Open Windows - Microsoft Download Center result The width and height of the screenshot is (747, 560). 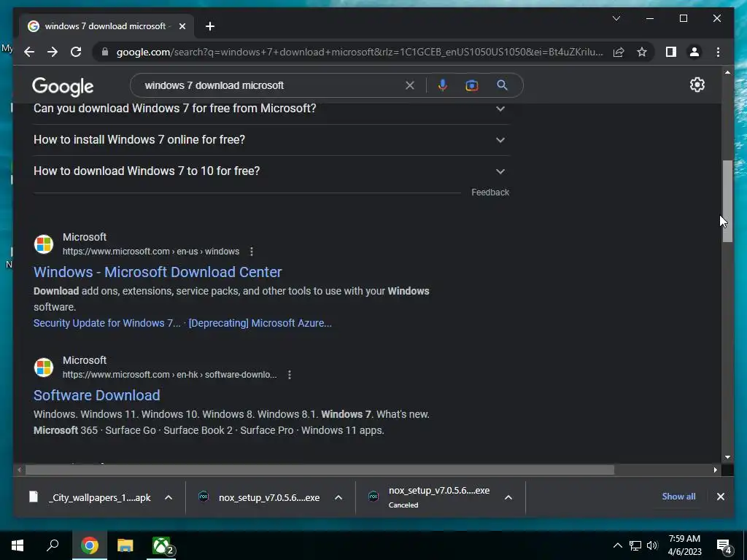[x=158, y=272]
